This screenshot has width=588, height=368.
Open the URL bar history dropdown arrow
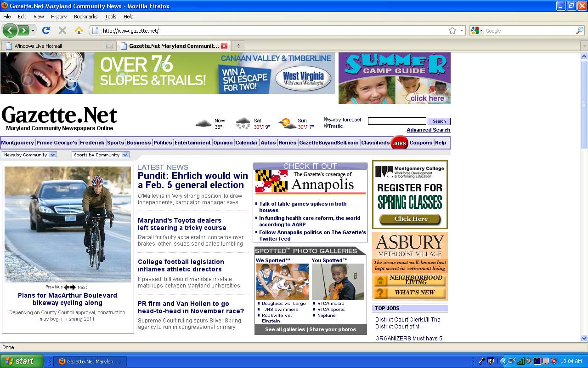click(462, 30)
